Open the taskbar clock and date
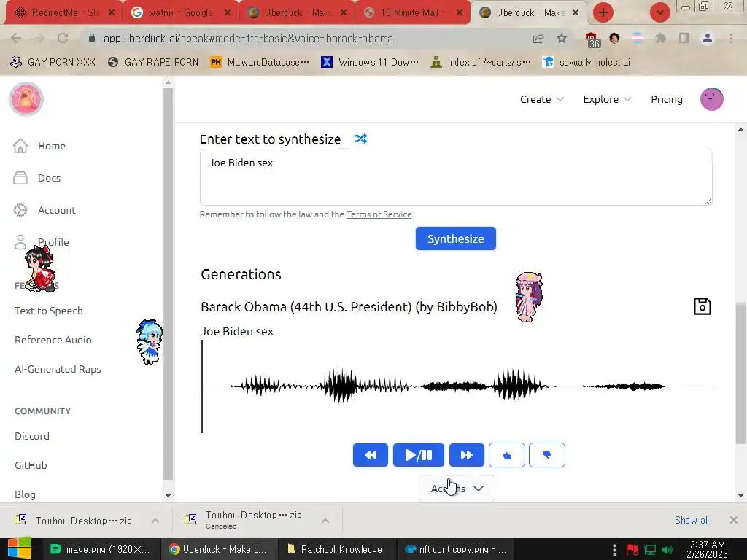This screenshot has width=747, height=560. [707, 549]
